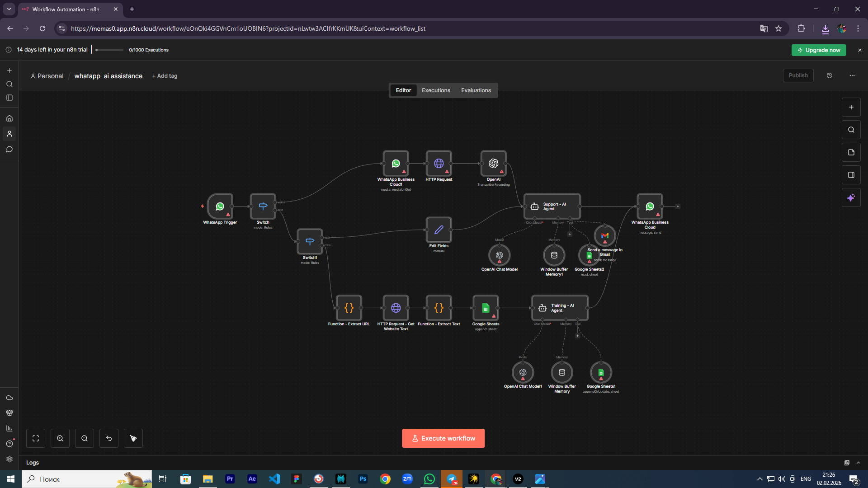
Task: Open the Support - AI Agent node
Action: 552,206
